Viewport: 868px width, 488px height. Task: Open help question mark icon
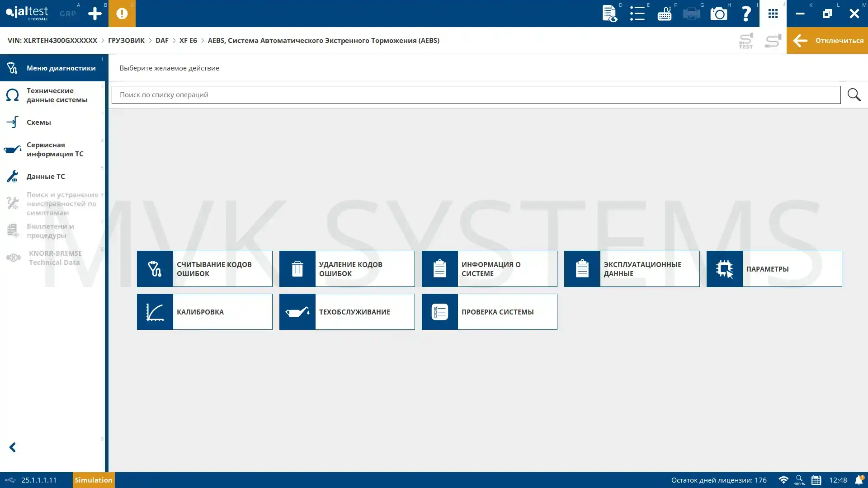[x=746, y=14]
